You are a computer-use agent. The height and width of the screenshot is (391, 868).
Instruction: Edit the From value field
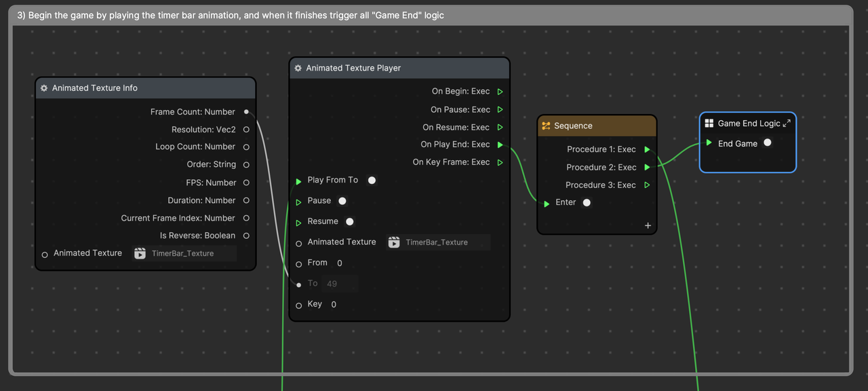[340, 263]
